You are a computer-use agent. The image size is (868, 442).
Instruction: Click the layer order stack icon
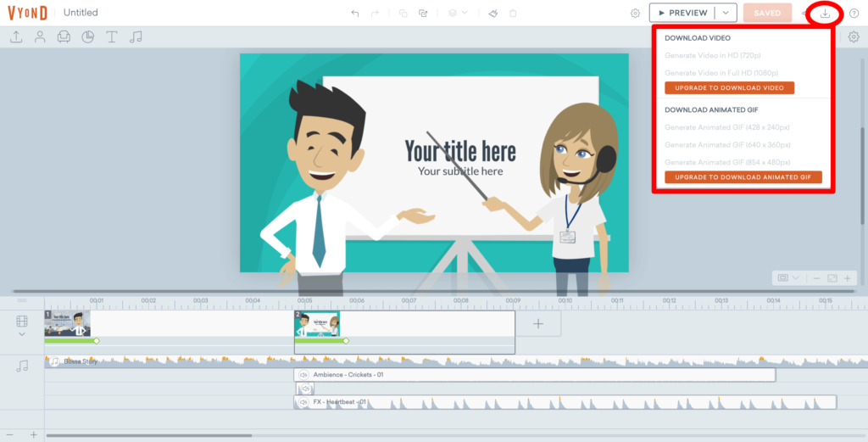tap(453, 14)
